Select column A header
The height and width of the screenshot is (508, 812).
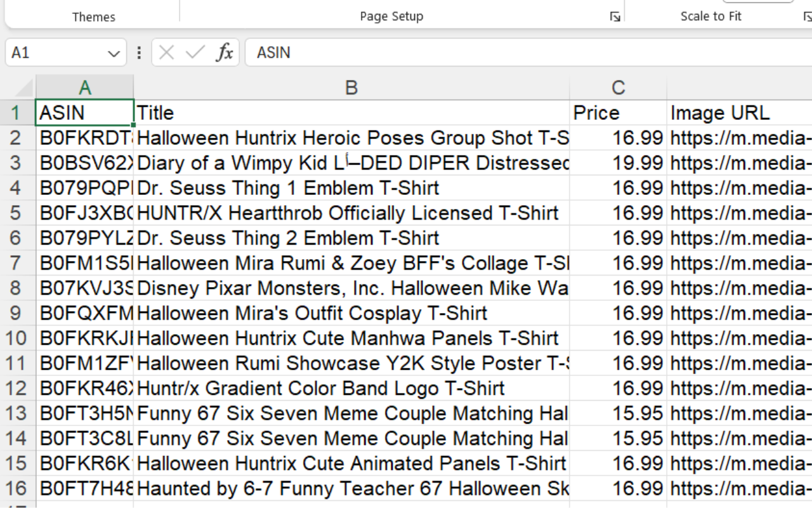84,88
